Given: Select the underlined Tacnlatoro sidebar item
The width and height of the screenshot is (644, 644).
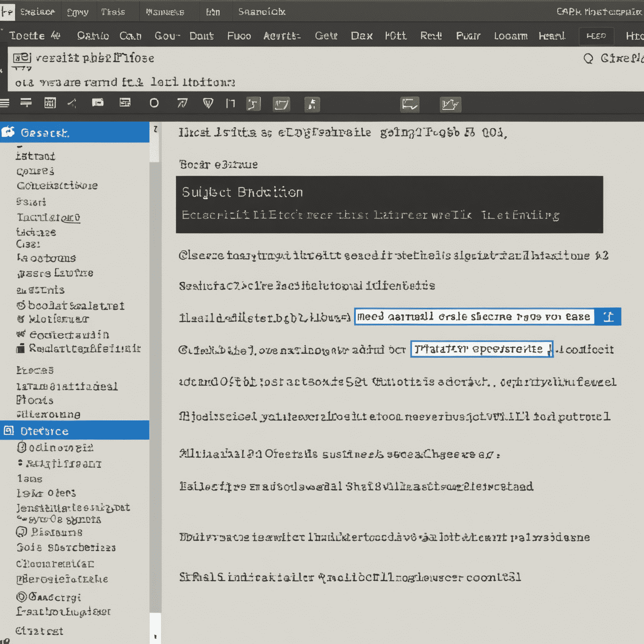Looking at the screenshot, I should coord(48,218).
